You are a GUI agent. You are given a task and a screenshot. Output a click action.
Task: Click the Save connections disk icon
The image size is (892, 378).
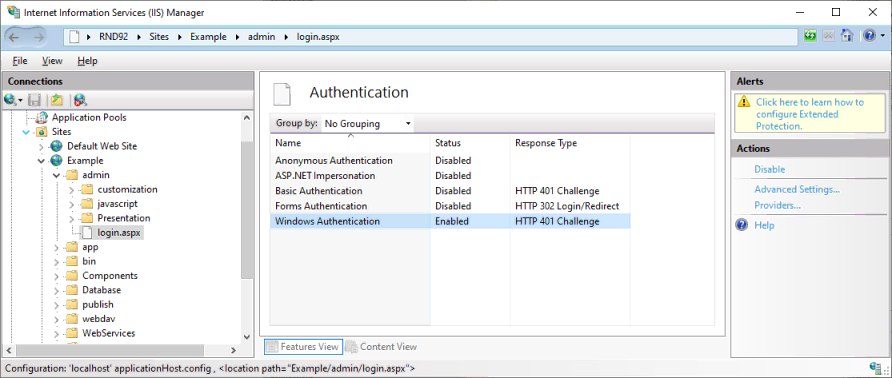(34, 101)
